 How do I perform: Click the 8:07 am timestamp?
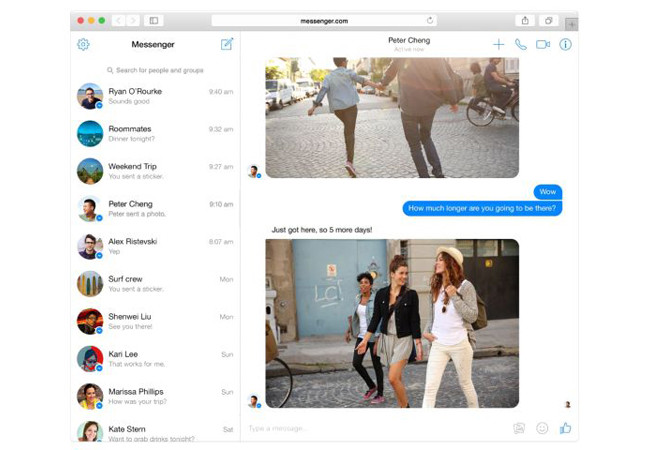(x=221, y=242)
